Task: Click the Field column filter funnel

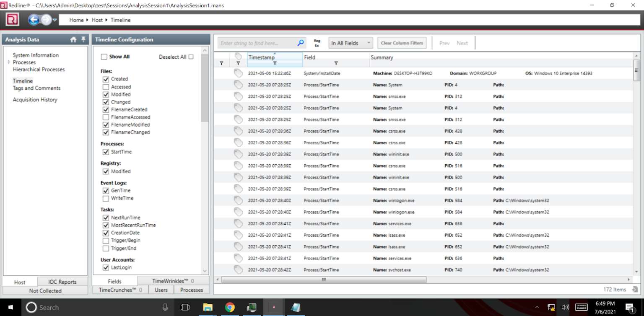Action: coord(336,62)
